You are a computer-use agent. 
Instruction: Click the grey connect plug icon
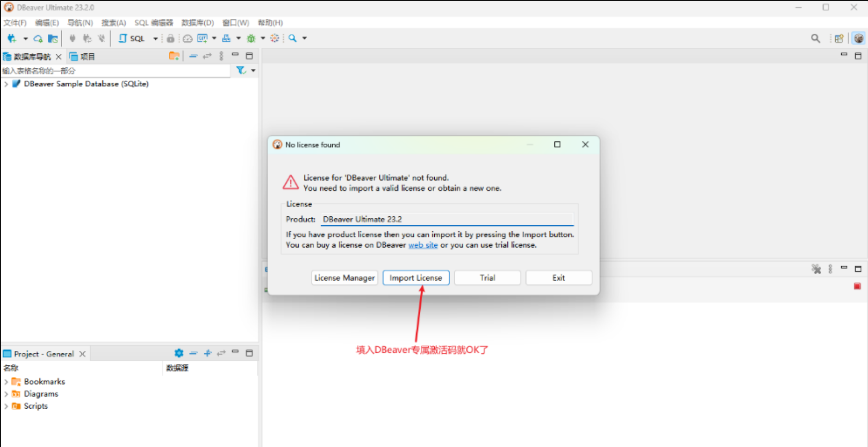[72, 38]
